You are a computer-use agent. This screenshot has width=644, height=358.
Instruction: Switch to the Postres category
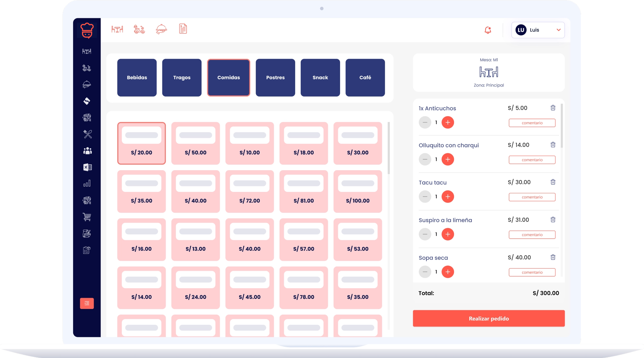point(275,78)
